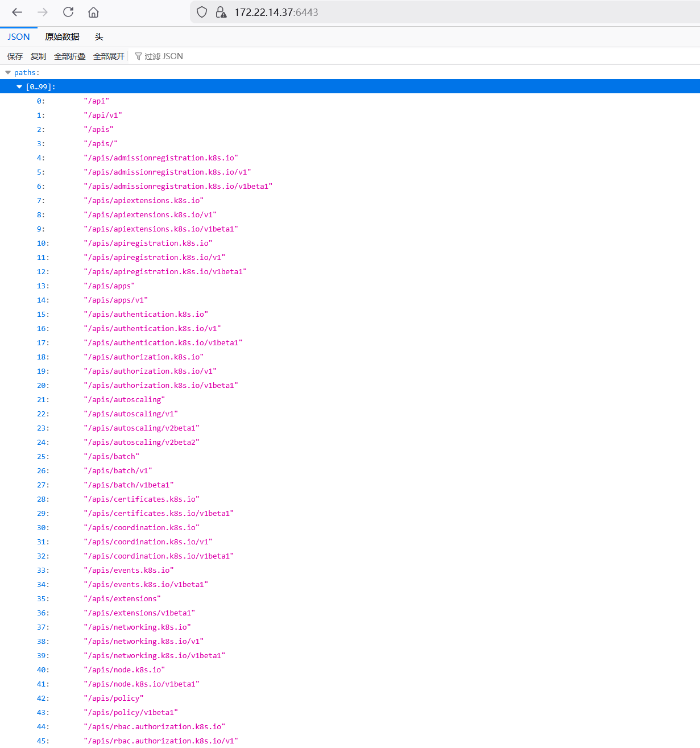Click the insecure connection padlock icon
Screen dimensions: 700x748
coord(221,12)
